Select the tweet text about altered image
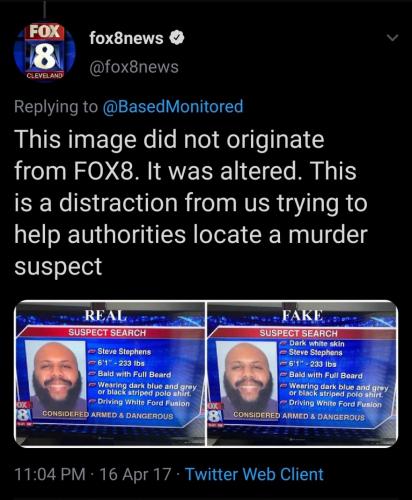The height and width of the screenshot is (500, 412). pos(191,202)
